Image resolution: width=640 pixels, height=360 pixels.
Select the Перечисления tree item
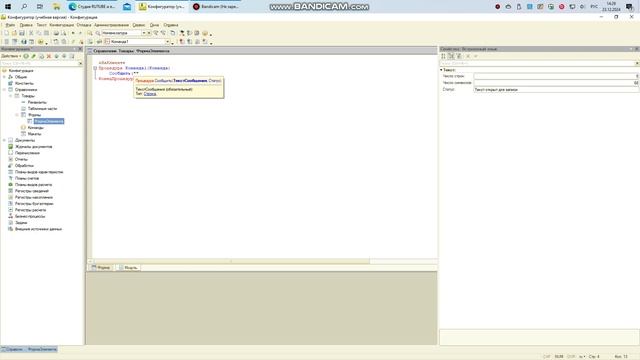click(x=27, y=153)
